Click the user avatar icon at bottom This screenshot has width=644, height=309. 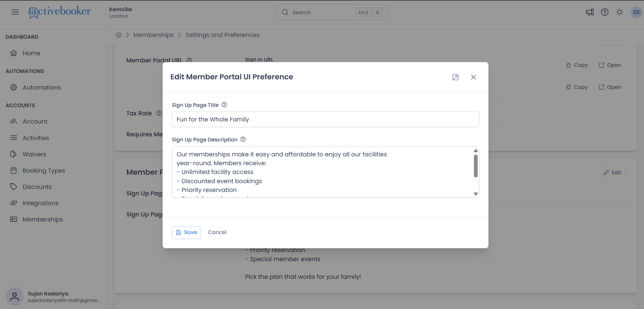pos(15,297)
